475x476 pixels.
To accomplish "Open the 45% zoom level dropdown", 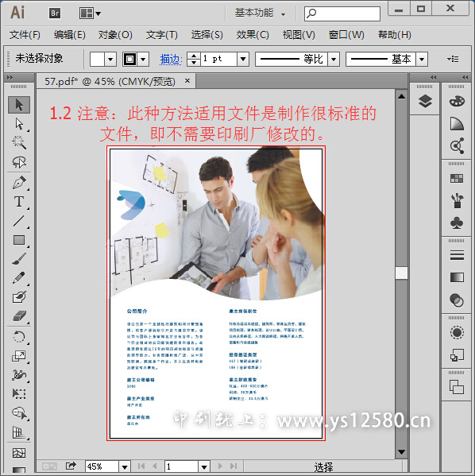I will pos(125,466).
